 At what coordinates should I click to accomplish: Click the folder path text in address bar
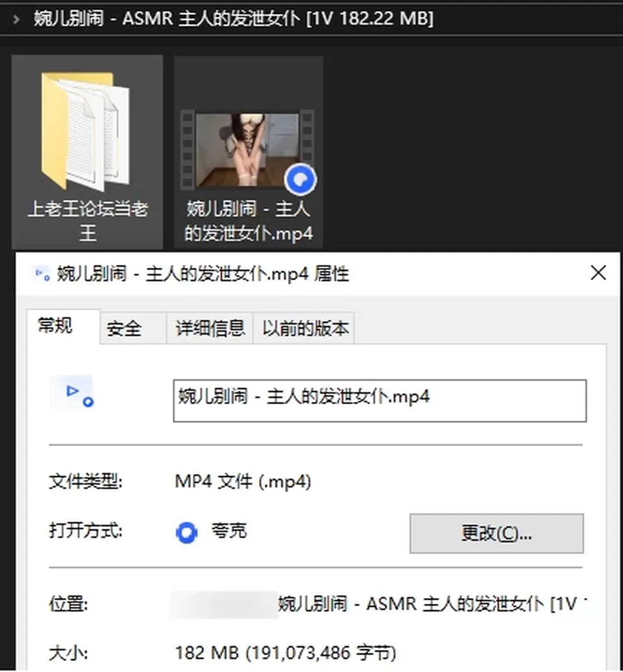pyautogui.click(x=233, y=19)
